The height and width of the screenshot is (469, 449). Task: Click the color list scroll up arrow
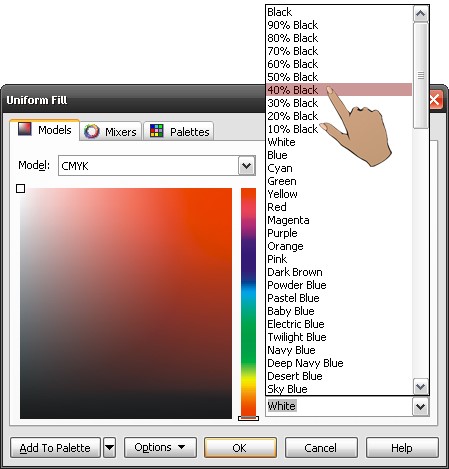420,14
